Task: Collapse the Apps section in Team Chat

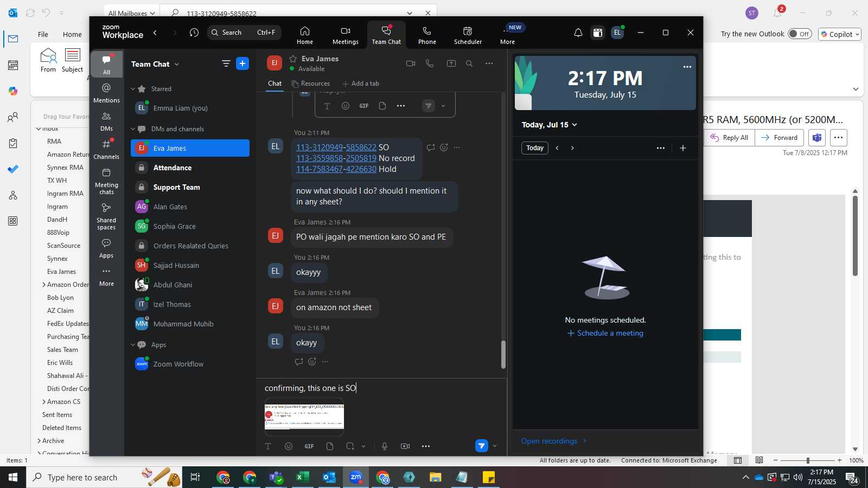Action: point(133,345)
